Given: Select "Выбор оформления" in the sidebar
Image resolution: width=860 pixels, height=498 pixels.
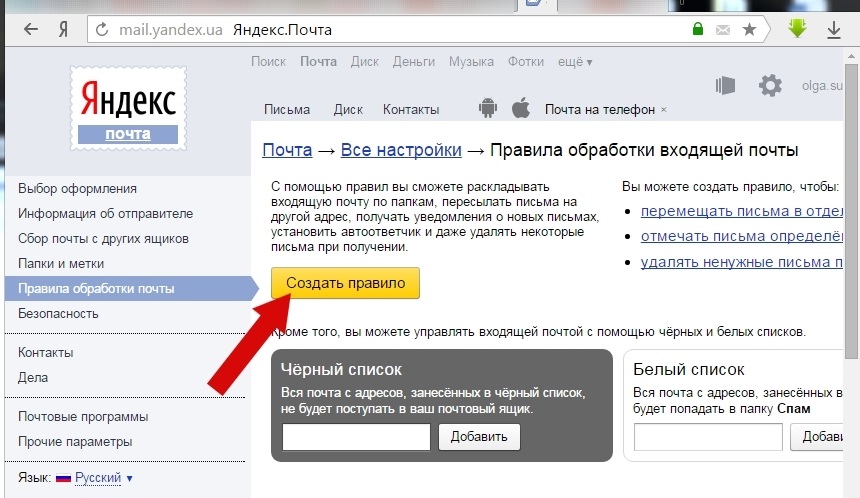Looking at the screenshot, I should (x=77, y=189).
